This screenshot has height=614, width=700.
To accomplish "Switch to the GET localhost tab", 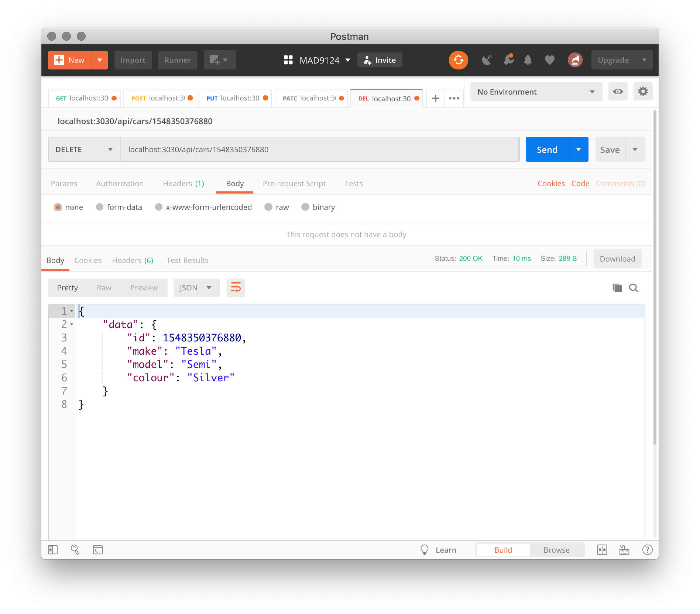I will (x=85, y=98).
